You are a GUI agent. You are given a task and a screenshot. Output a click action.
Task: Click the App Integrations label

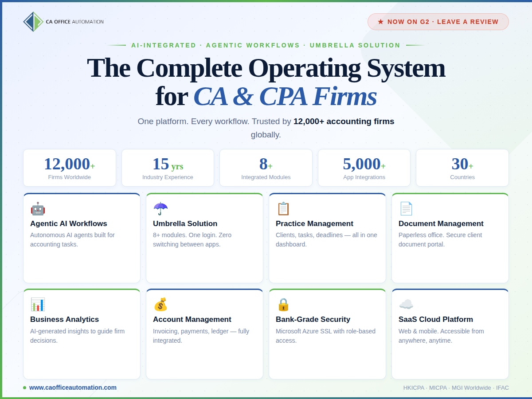click(x=364, y=177)
